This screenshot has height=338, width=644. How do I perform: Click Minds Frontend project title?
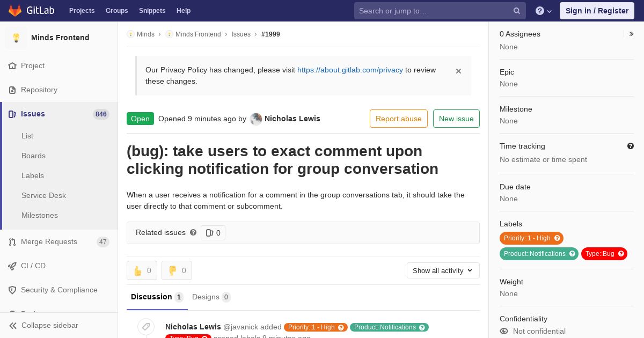tap(60, 38)
